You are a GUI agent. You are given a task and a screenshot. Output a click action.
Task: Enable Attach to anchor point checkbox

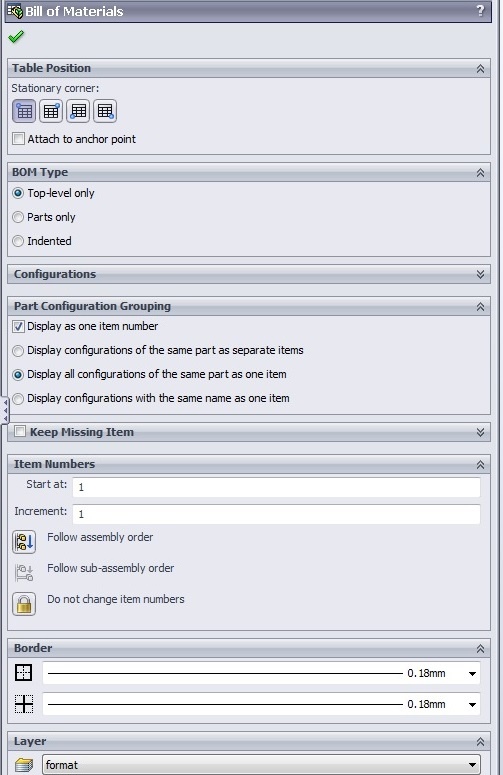click(x=18, y=139)
